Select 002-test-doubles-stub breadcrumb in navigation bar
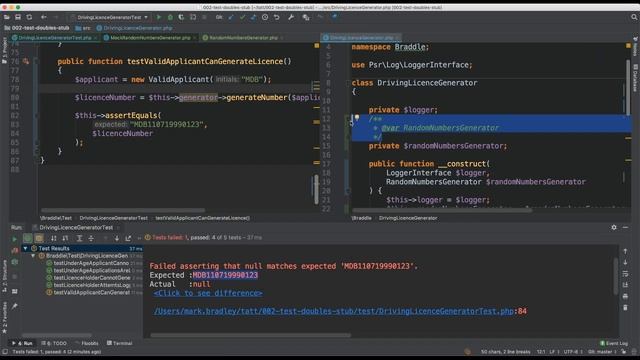 37,28
